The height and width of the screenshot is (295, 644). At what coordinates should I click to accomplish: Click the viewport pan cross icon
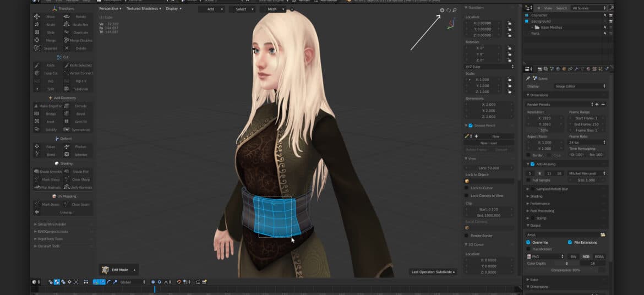(x=443, y=10)
